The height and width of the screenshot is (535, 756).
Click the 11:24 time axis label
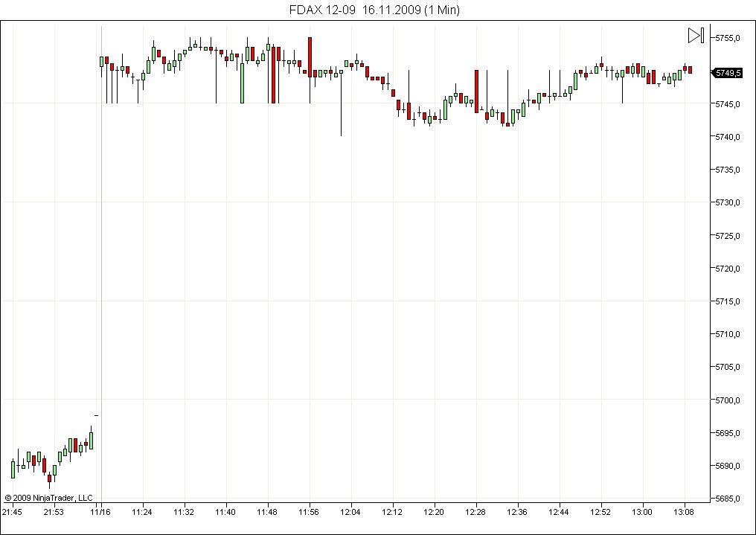coord(141,512)
